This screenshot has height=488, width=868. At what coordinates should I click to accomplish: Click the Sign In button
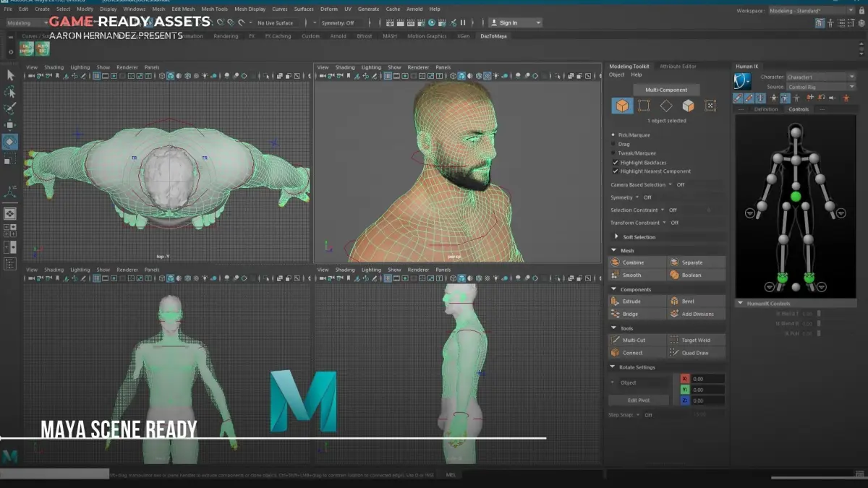coord(515,23)
